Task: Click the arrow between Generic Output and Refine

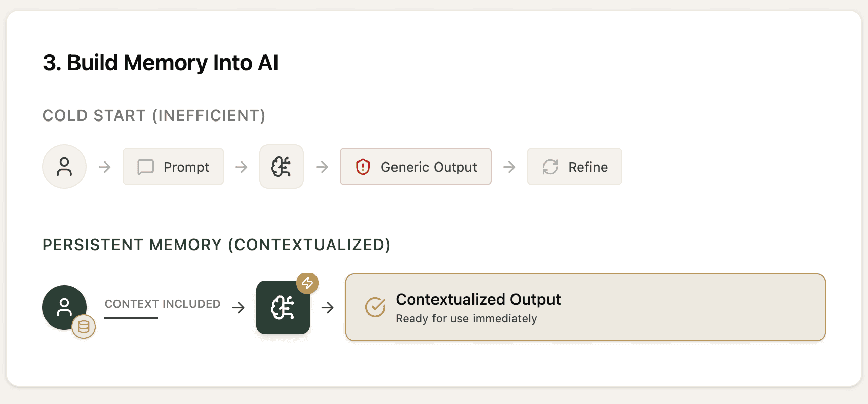Action: (x=509, y=167)
